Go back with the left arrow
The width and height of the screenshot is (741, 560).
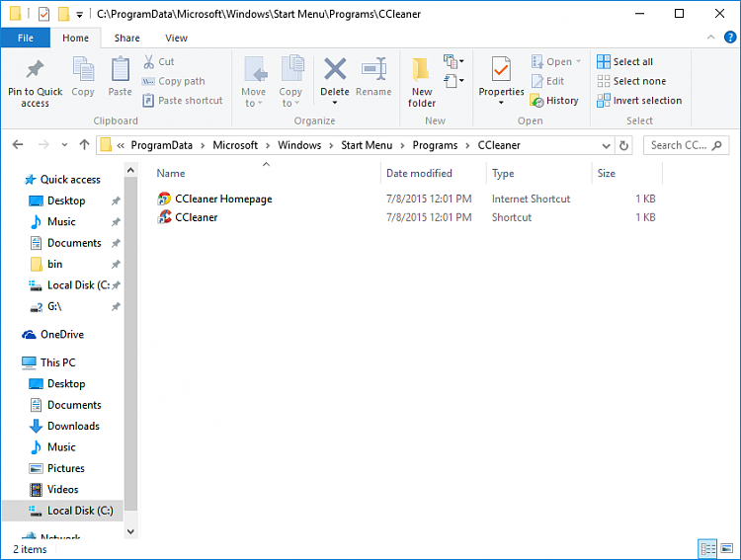pyautogui.click(x=18, y=144)
